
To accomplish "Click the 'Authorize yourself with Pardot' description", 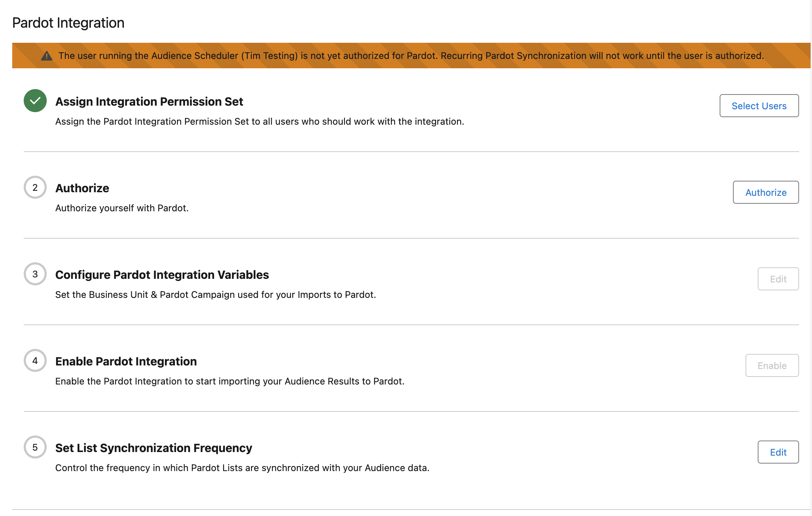I will click(122, 208).
